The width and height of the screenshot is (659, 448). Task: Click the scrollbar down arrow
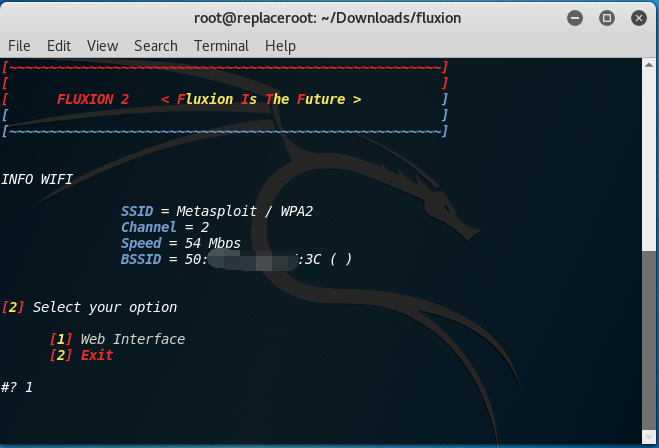(648, 437)
